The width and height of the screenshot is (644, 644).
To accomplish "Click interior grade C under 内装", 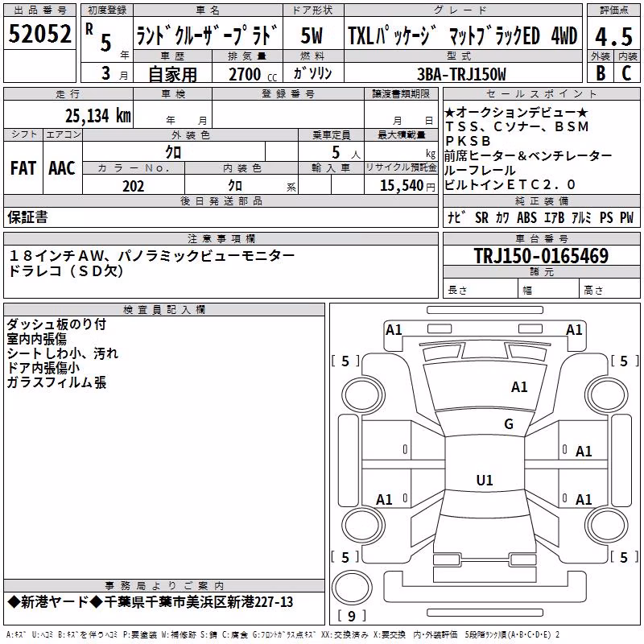I will point(627,73).
